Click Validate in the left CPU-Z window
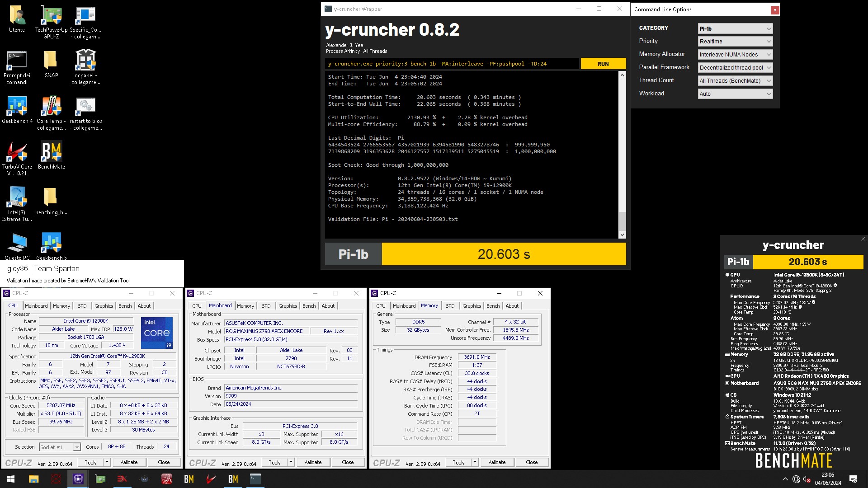This screenshot has width=868, height=488. coord(129,462)
